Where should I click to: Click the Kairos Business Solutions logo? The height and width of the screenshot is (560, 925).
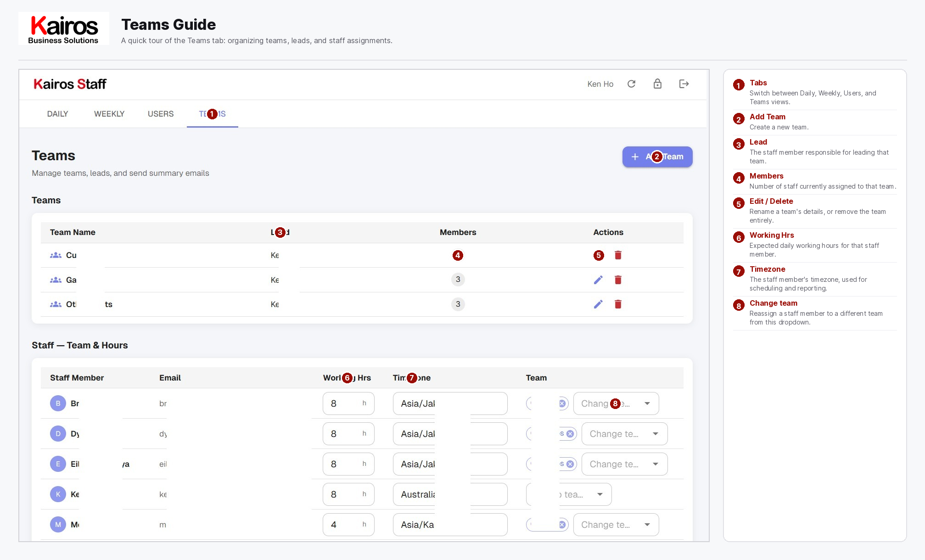pos(64,28)
